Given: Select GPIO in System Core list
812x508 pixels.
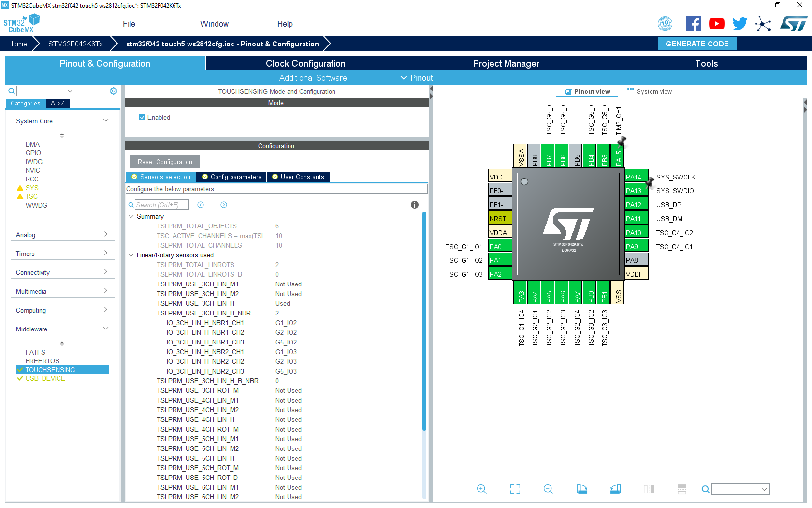Looking at the screenshot, I should click(33, 153).
